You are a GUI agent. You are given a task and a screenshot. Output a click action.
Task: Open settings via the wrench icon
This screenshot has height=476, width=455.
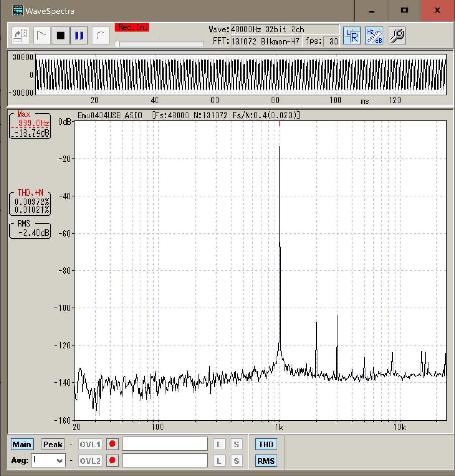click(x=397, y=35)
